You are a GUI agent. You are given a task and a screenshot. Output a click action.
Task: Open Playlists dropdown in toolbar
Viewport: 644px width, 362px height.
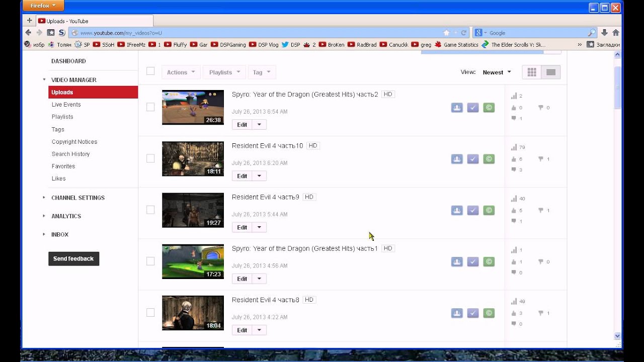pyautogui.click(x=225, y=72)
